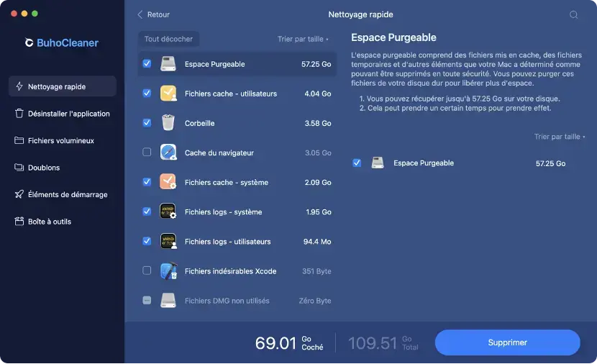The height and width of the screenshot is (364, 597).
Task: Click the Fichiers DMG non utilisés disk icon
Action: pos(168,301)
